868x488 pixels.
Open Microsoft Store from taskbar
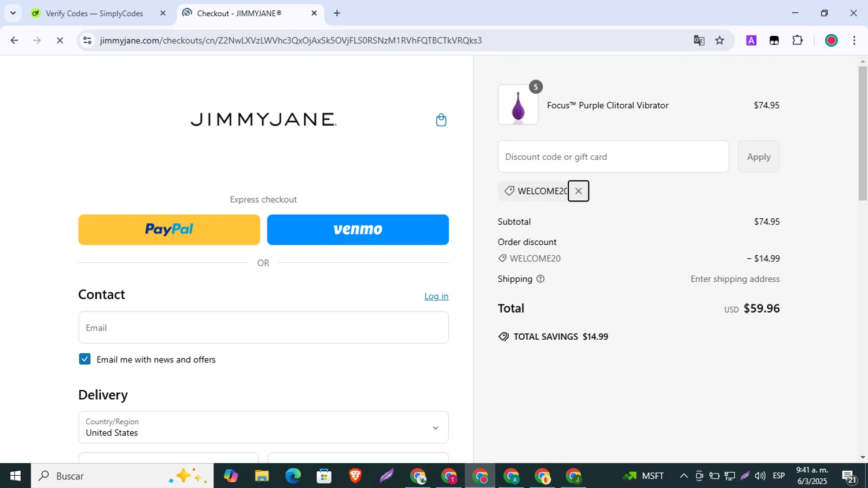point(324,476)
